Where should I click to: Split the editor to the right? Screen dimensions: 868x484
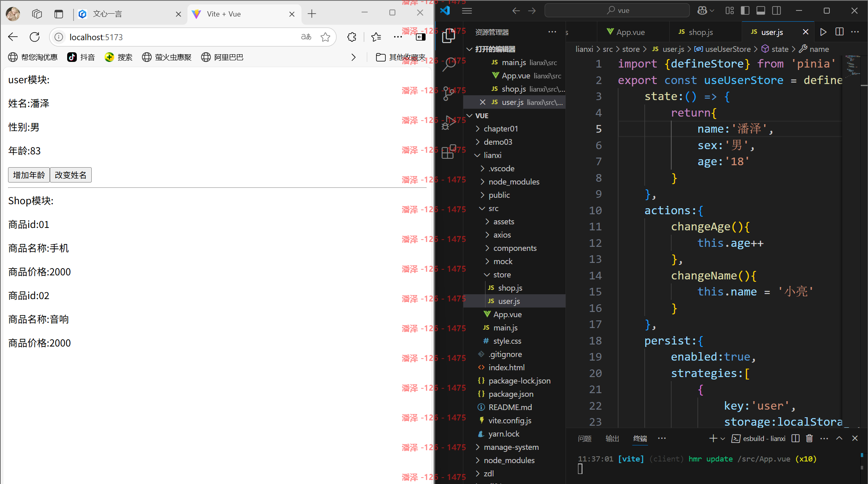click(x=839, y=32)
